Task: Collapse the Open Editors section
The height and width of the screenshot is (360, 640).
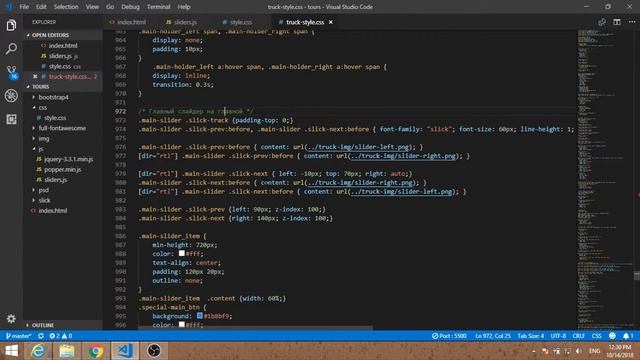Action: pyautogui.click(x=63, y=35)
